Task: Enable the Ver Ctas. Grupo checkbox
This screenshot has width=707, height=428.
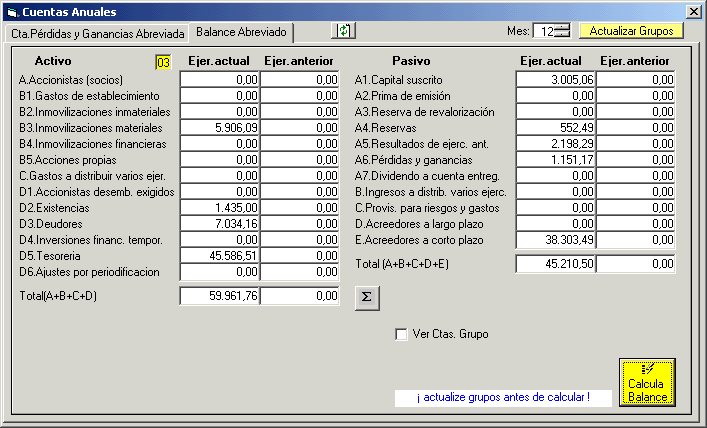Action: [402, 334]
